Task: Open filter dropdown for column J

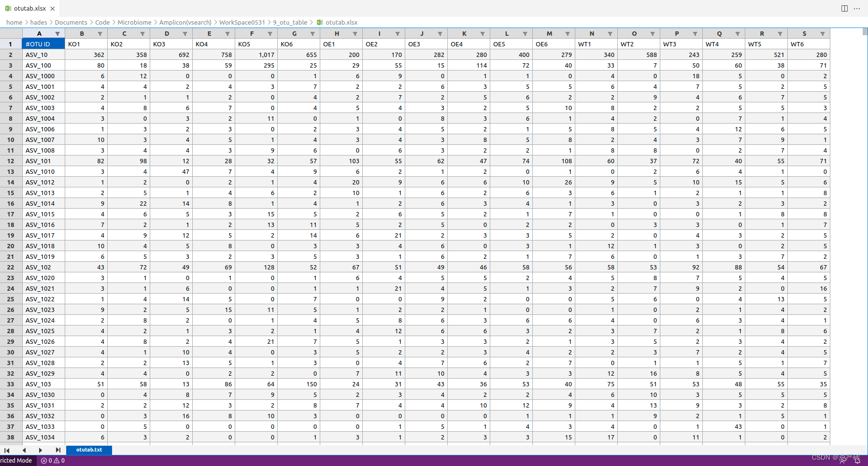Action: [440, 34]
